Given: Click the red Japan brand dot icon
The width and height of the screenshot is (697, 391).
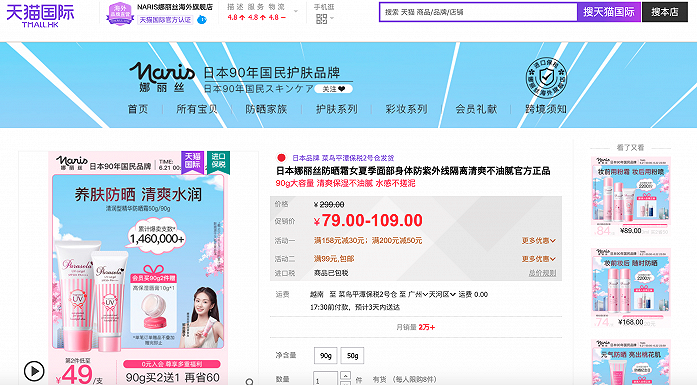Looking at the screenshot, I should click(x=281, y=158).
